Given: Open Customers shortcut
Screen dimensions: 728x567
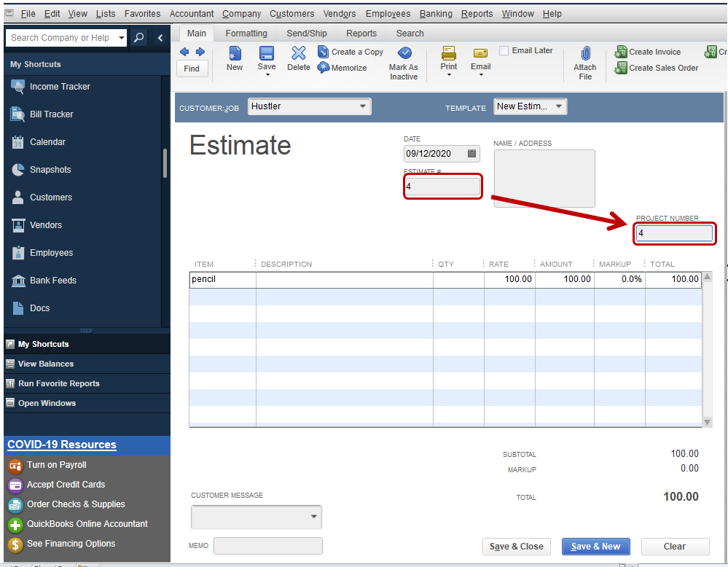Looking at the screenshot, I should 42,198.
